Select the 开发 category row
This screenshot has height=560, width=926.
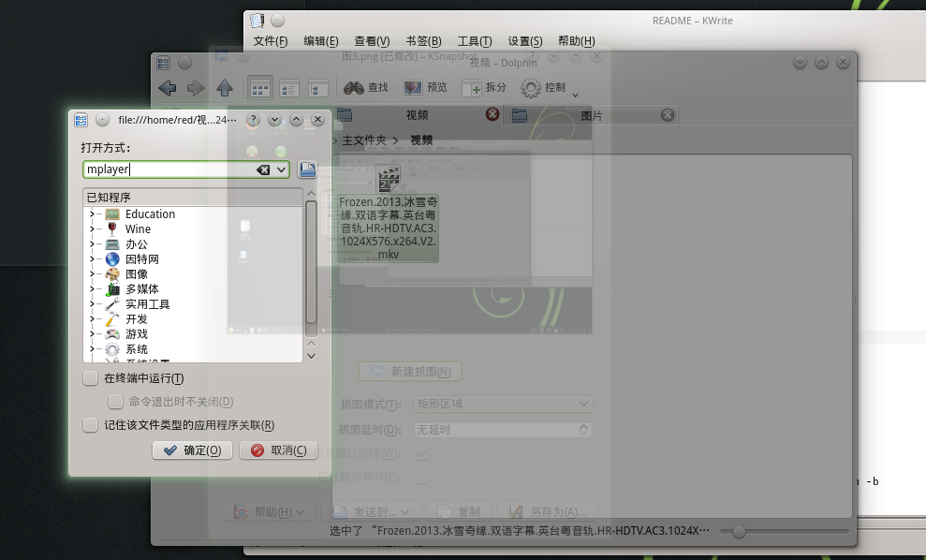[193, 319]
